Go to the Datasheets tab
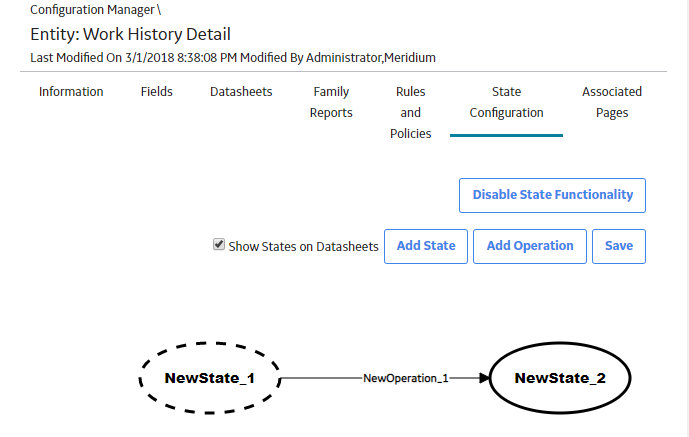The width and height of the screenshot is (689, 437). (x=241, y=92)
